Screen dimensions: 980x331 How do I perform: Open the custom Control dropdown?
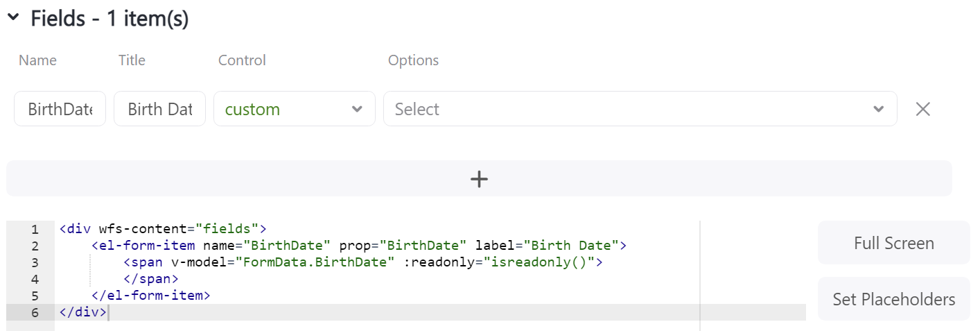click(295, 109)
